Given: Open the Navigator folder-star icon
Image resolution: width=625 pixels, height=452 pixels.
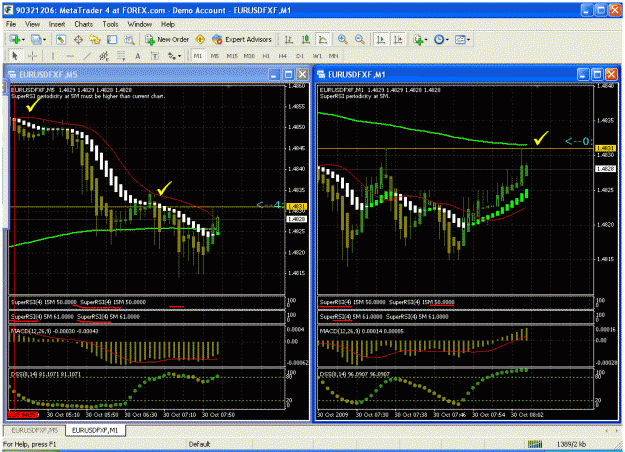Looking at the screenshot, I should tap(95, 39).
